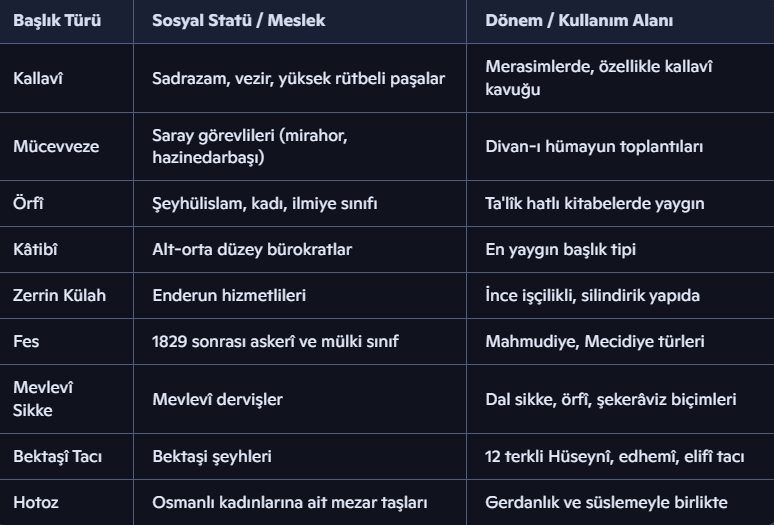Screen dimensions: 774x525
Task: Click the "Fes" row label
Action: point(26,341)
